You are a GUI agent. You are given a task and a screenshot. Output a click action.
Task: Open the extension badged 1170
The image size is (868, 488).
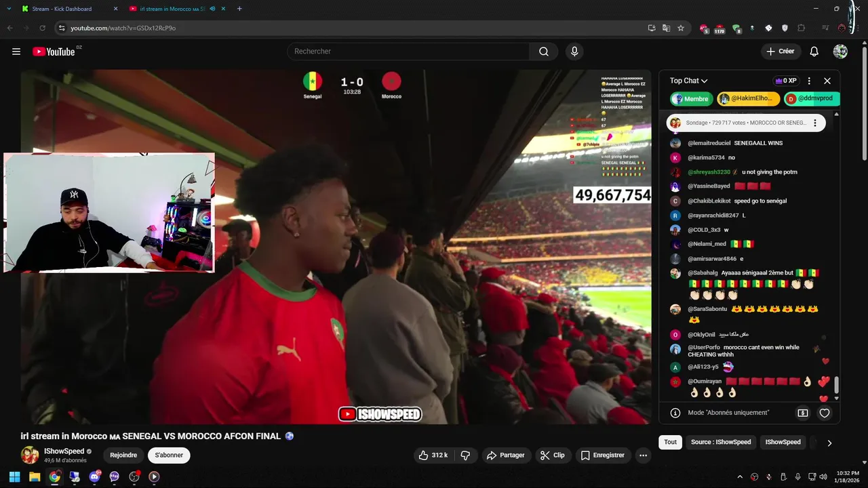point(719,28)
